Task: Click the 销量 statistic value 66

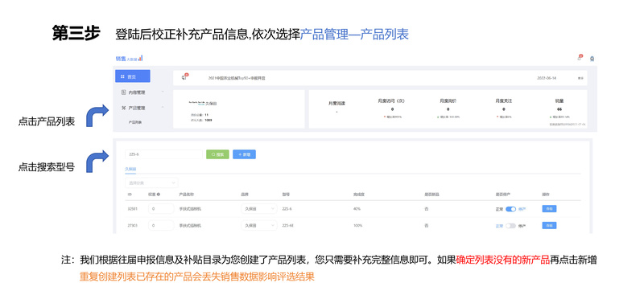Action: pyautogui.click(x=559, y=109)
